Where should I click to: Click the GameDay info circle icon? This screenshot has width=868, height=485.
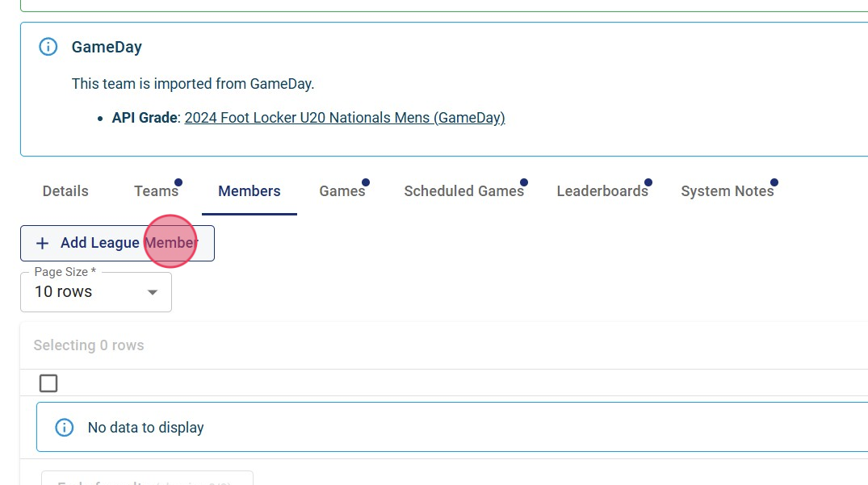pyautogui.click(x=48, y=47)
